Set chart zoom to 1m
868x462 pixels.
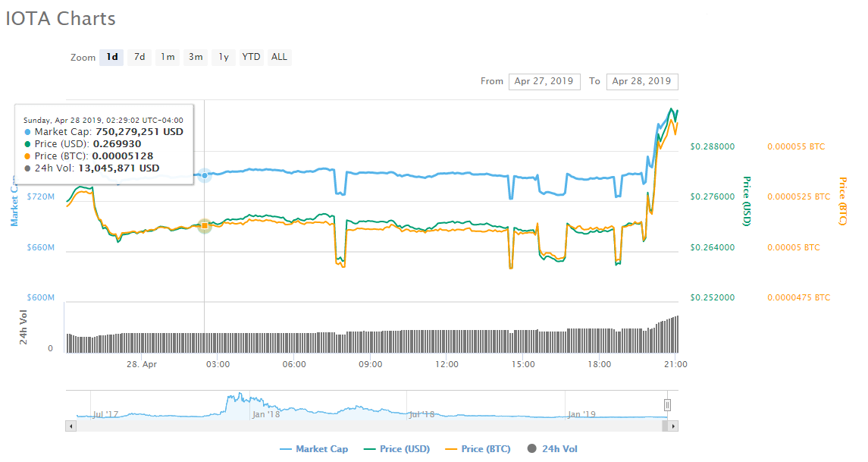168,57
